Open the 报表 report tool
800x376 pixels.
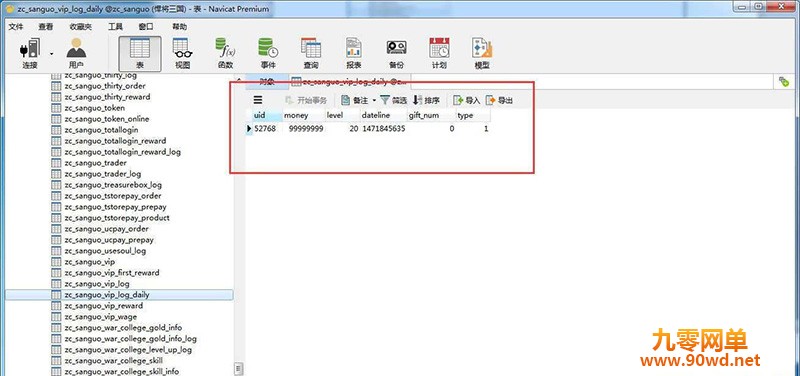[x=354, y=53]
